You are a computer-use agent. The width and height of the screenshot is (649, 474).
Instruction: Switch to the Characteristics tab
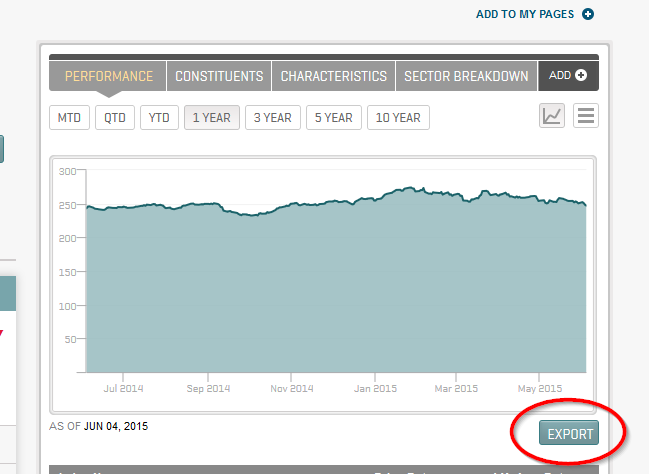point(333,76)
